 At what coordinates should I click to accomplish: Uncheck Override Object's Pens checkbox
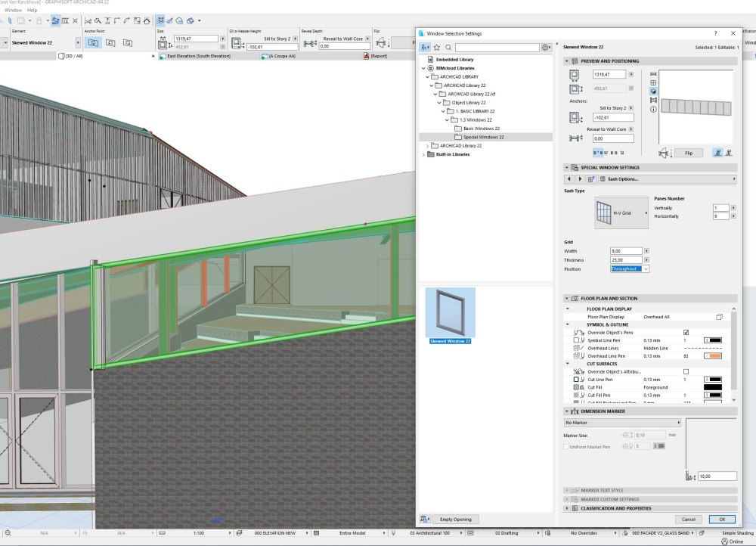[686, 332]
